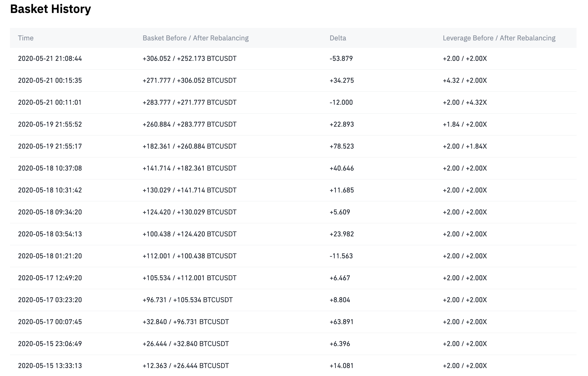The height and width of the screenshot is (376, 588).
Task: Click the delta value +11.685
Action: tap(342, 190)
